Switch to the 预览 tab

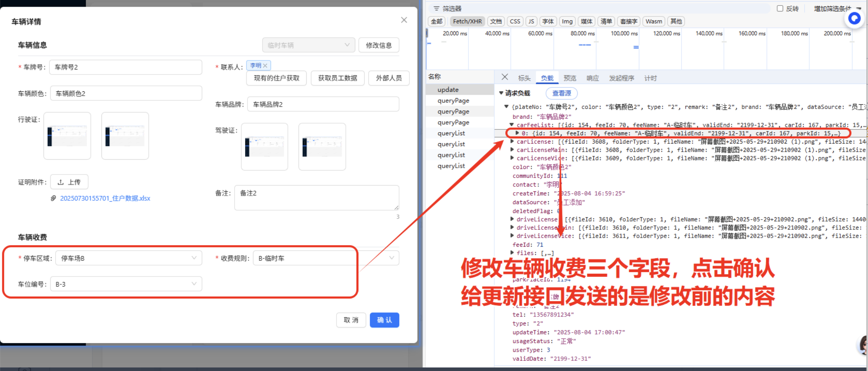[x=570, y=78]
